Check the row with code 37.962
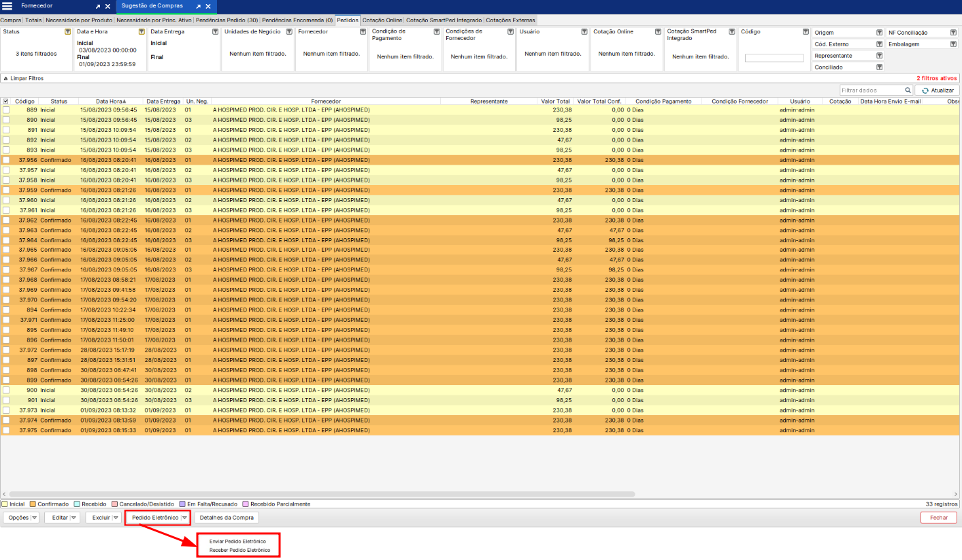 [x=6, y=220]
